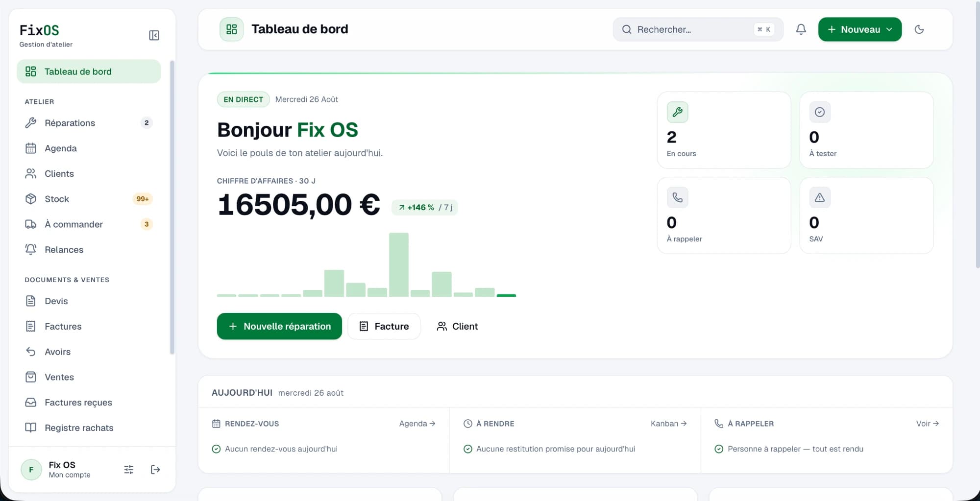The image size is (980, 501).
Task: Click the RENDEZ-VOUS calendar icon
Action: [216, 424]
